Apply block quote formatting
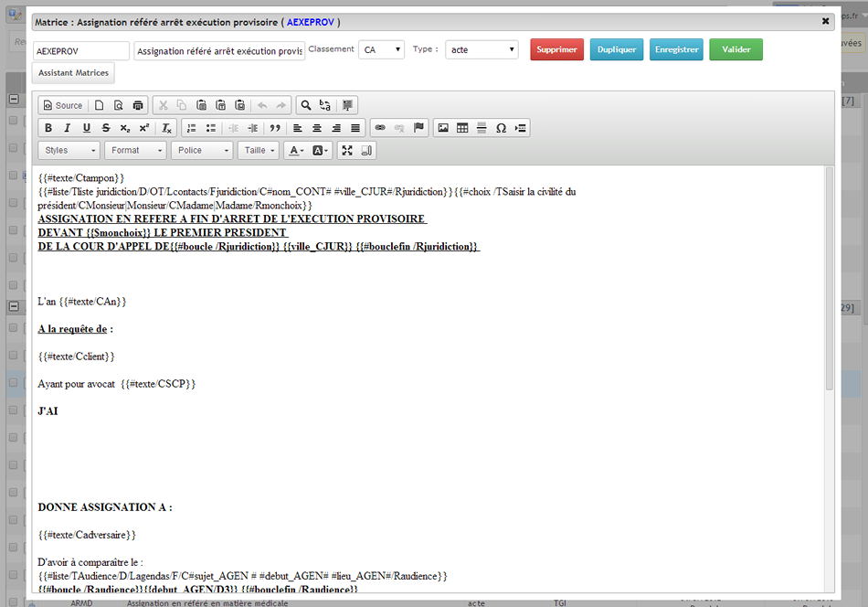The image size is (868, 607). [275, 128]
